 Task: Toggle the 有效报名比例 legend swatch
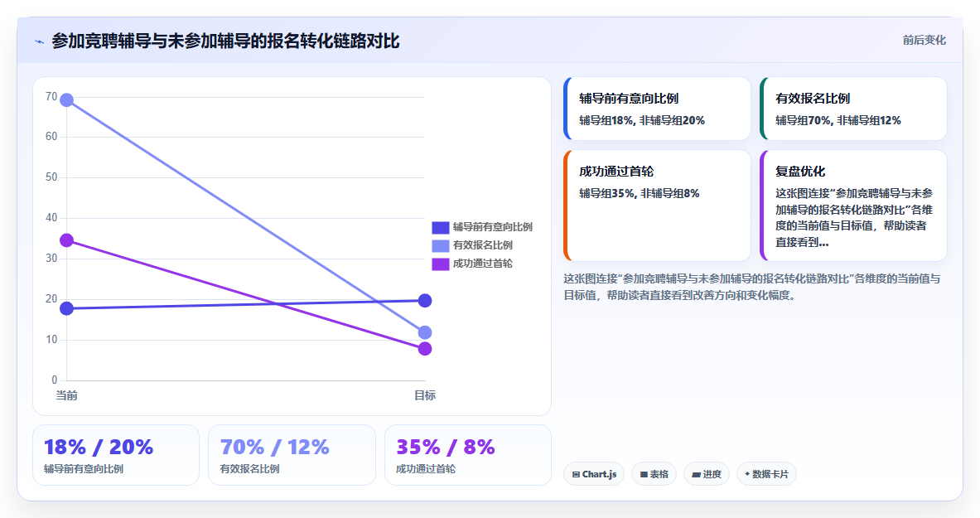pyautogui.click(x=440, y=245)
